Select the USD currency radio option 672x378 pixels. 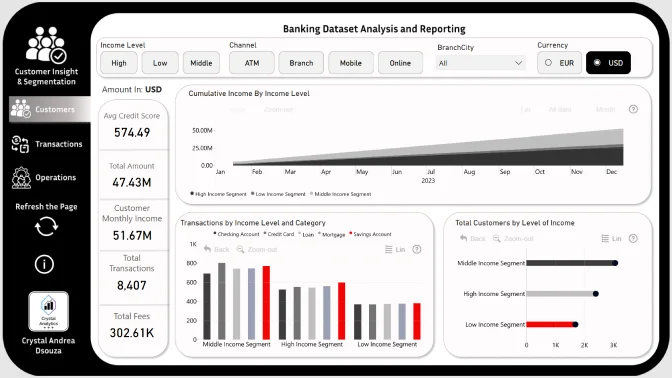[x=608, y=63]
